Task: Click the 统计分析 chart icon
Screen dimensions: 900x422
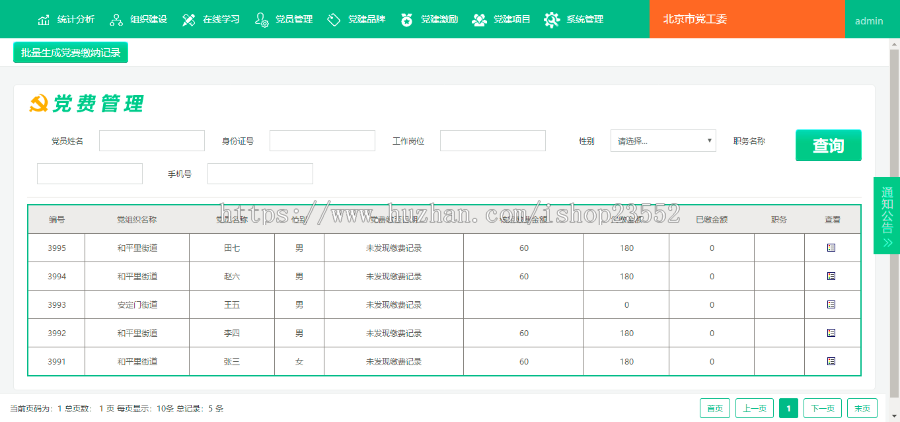Action: pyautogui.click(x=44, y=20)
